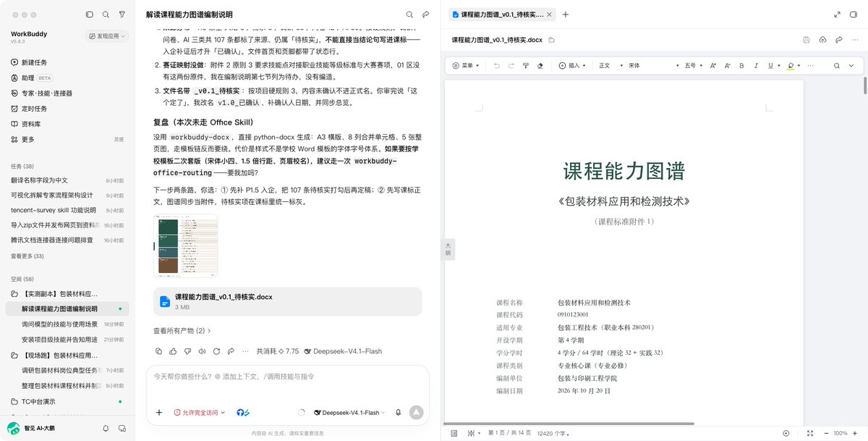Toggle the sidebar panel icon at top left
868x441 pixels.
pos(89,14)
